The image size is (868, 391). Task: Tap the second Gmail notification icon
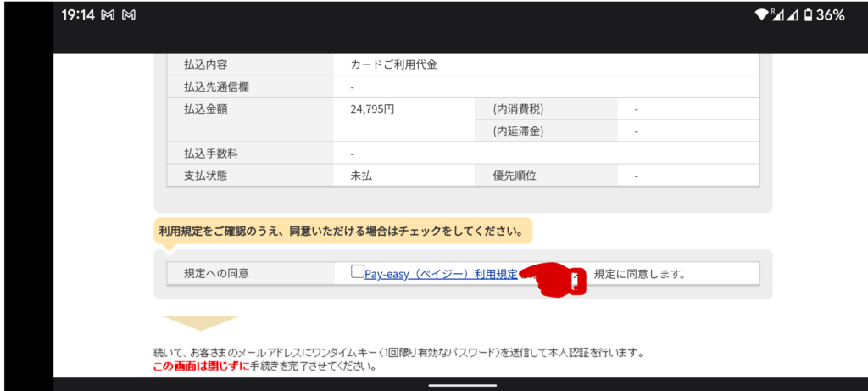(x=129, y=15)
